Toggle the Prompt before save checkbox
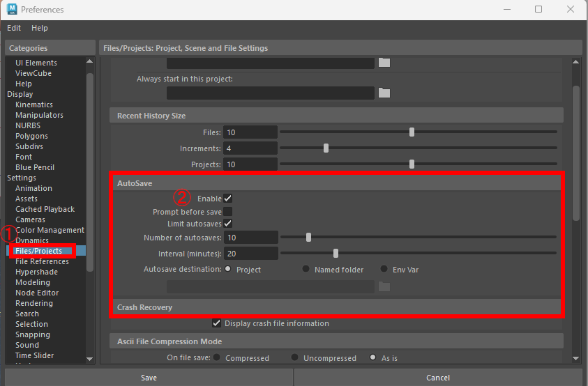This screenshot has width=588, height=386. click(228, 211)
